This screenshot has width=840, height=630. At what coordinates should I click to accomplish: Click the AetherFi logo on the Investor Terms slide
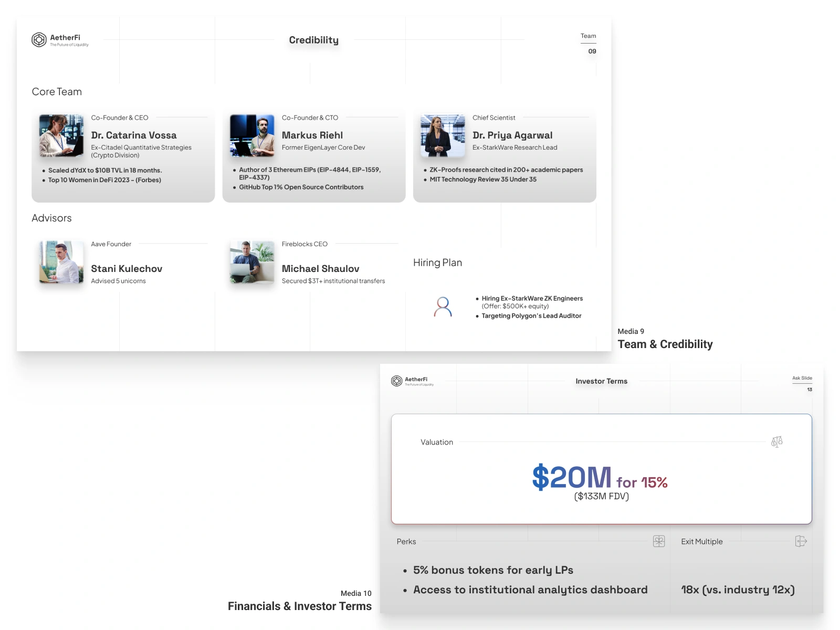412,381
